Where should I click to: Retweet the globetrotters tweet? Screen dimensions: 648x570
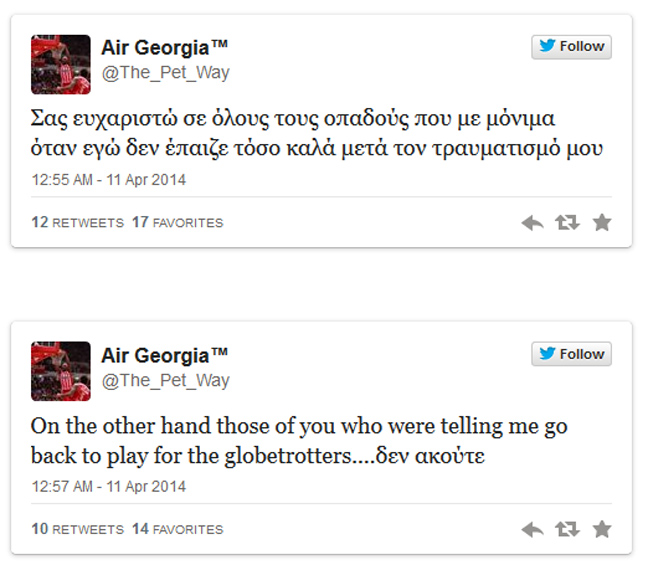click(x=567, y=529)
